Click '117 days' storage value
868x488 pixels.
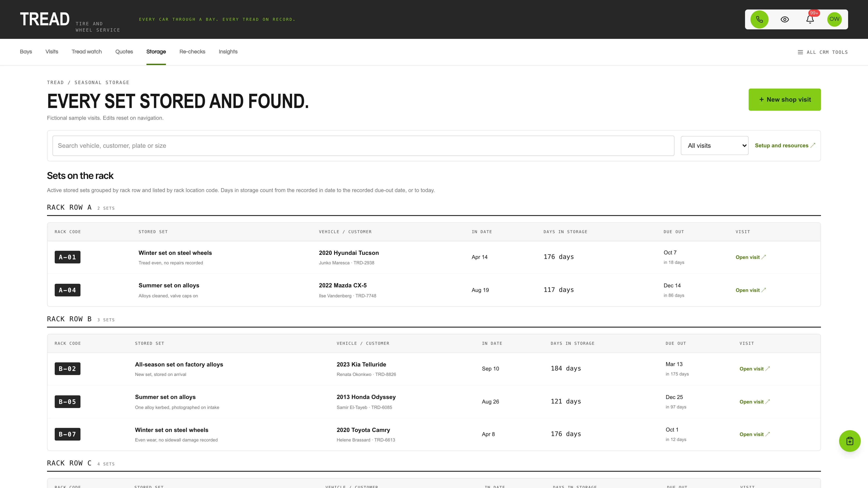[558, 290]
